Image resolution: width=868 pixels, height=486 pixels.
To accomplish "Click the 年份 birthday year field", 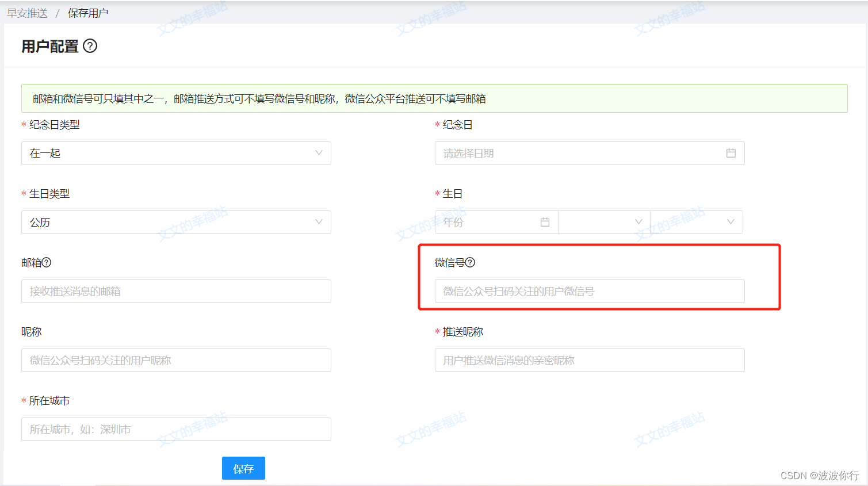I will pos(496,222).
